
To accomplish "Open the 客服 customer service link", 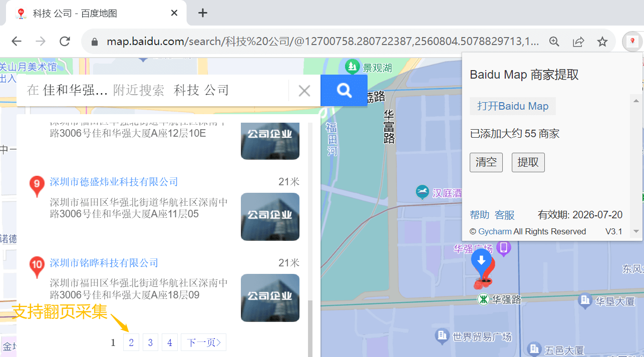I will pyautogui.click(x=505, y=215).
